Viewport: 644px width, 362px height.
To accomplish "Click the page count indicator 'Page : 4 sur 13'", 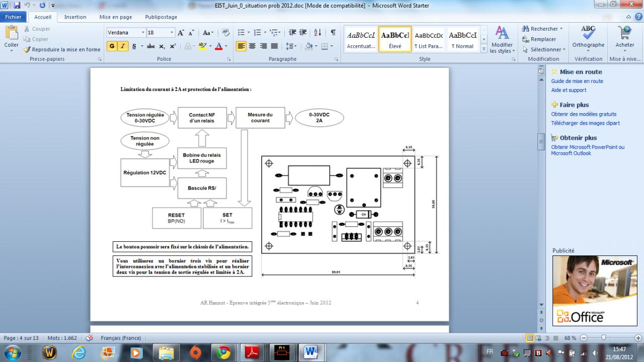I will tap(21, 338).
